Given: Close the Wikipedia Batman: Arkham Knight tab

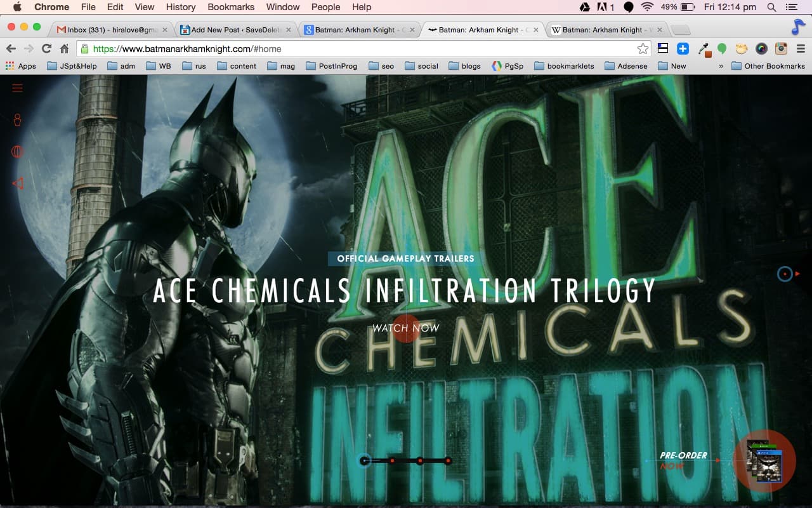Looking at the screenshot, I should point(660,30).
